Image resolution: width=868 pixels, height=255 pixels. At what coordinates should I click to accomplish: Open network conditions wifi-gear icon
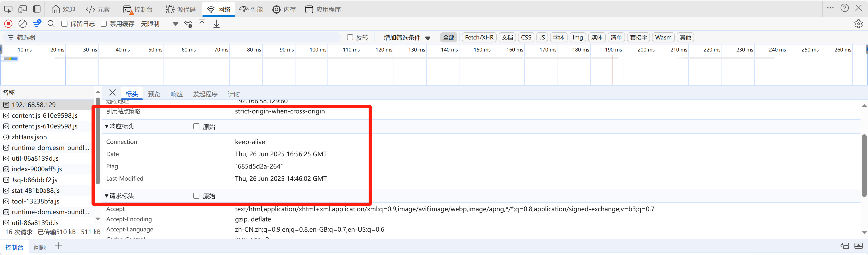coord(188,24)
